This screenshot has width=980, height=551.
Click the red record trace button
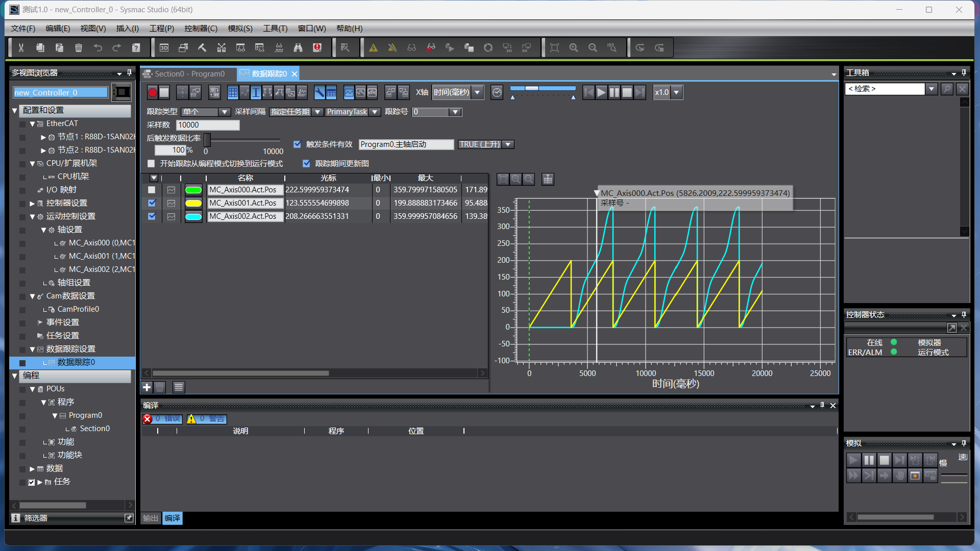(152, 92)
